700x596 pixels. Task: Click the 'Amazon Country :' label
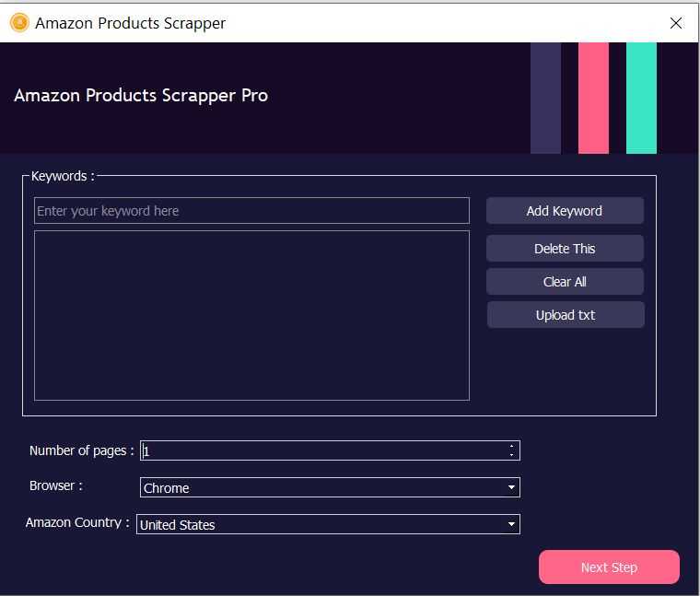tap(77, 522)
